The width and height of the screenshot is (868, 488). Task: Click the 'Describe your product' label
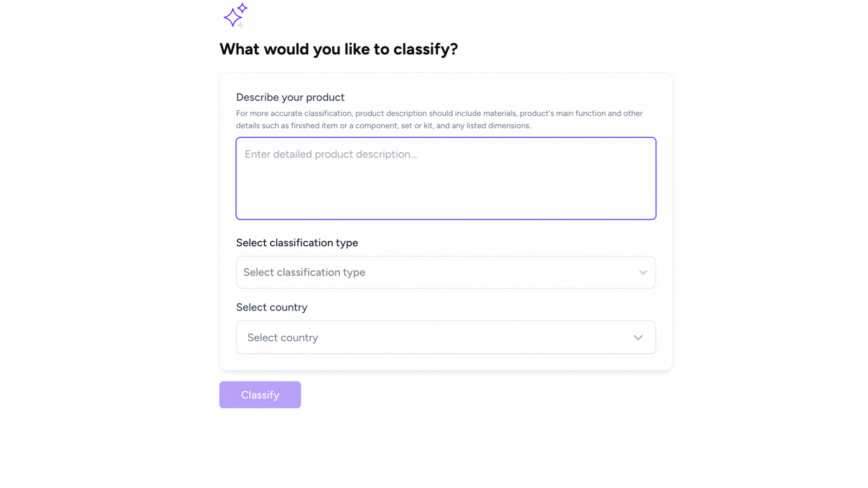290,97
